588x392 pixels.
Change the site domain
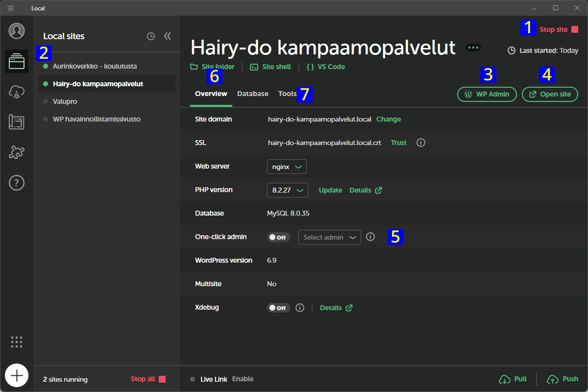(x=389, y=119)
